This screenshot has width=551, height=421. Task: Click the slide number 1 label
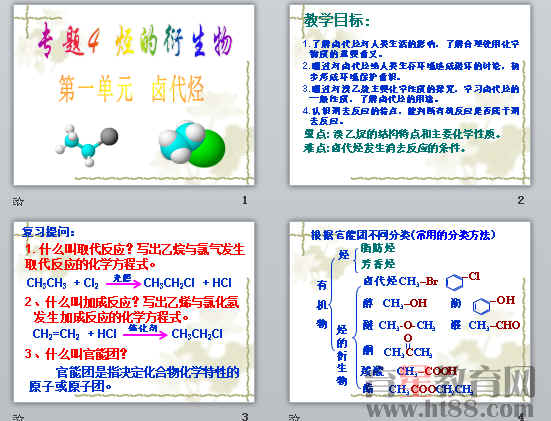click(245, 200)
